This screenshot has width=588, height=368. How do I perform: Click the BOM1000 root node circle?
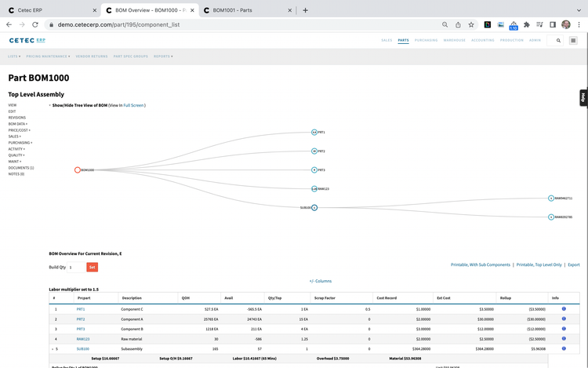pyautogui.click(x=78, y=169)
